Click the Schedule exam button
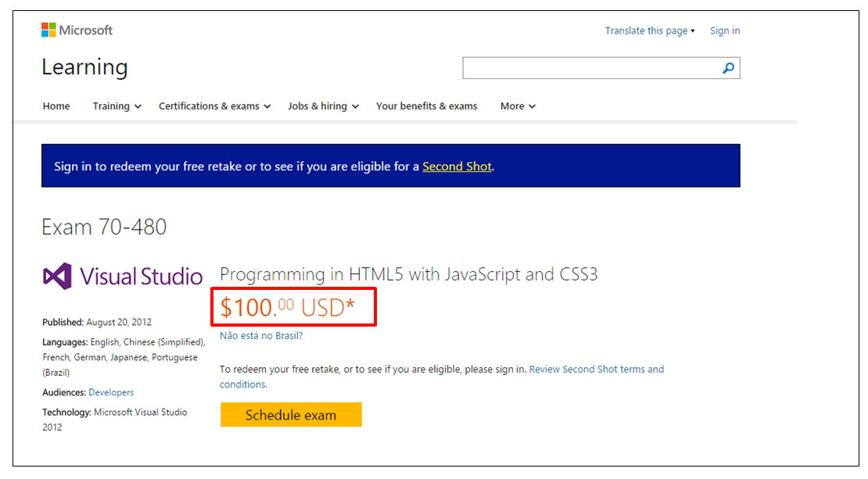 pyautogui.click(x=291, y=415)
